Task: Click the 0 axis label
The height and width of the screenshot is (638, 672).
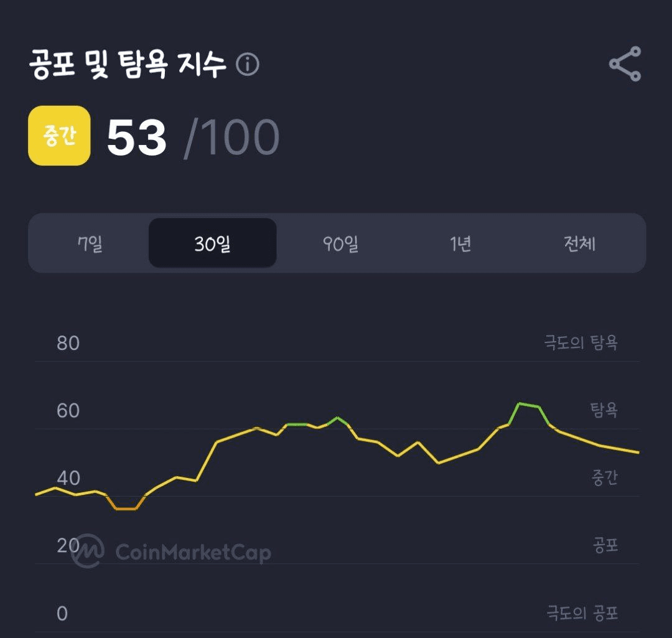Action: tap(62, 614)
